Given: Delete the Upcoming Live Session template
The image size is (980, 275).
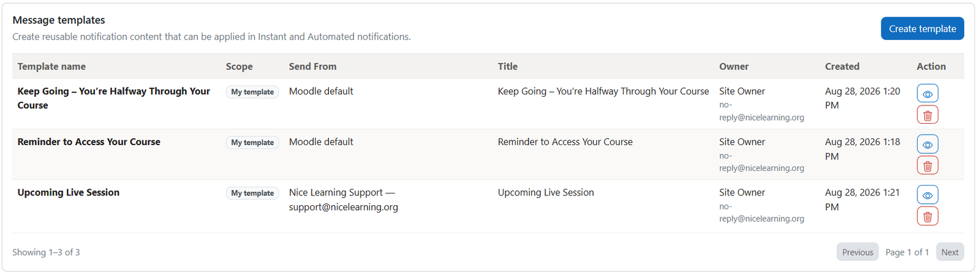Looking at the screenshot, I should (927, 217).
